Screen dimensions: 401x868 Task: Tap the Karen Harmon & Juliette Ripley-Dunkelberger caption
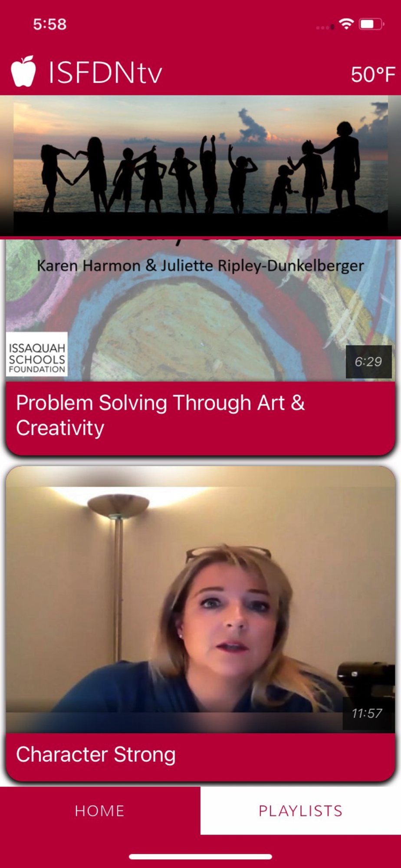[200, 266]
